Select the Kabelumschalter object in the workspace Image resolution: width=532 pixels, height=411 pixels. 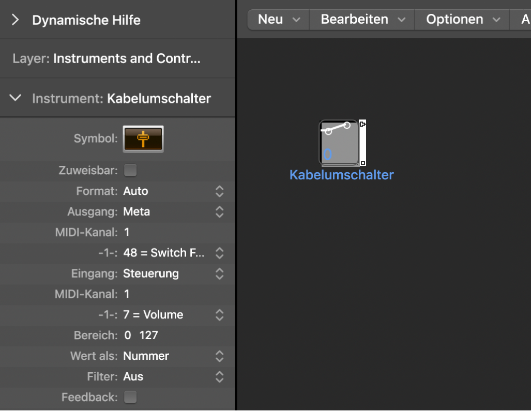tap(340, 143)
